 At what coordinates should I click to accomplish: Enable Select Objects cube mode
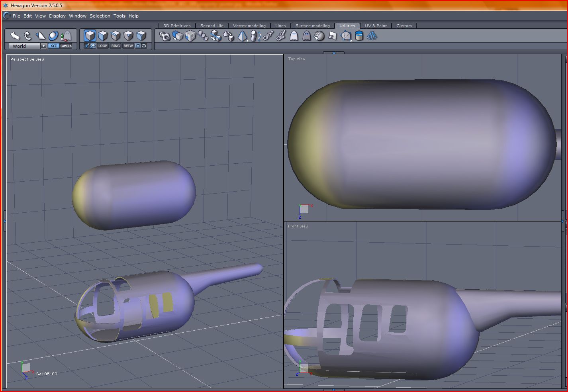click(90, 36)
